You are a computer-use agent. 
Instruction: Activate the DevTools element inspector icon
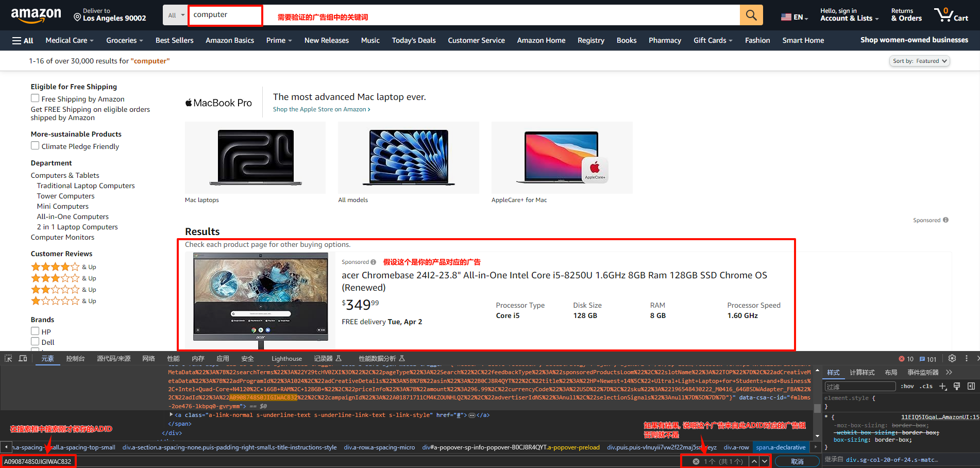8,358
